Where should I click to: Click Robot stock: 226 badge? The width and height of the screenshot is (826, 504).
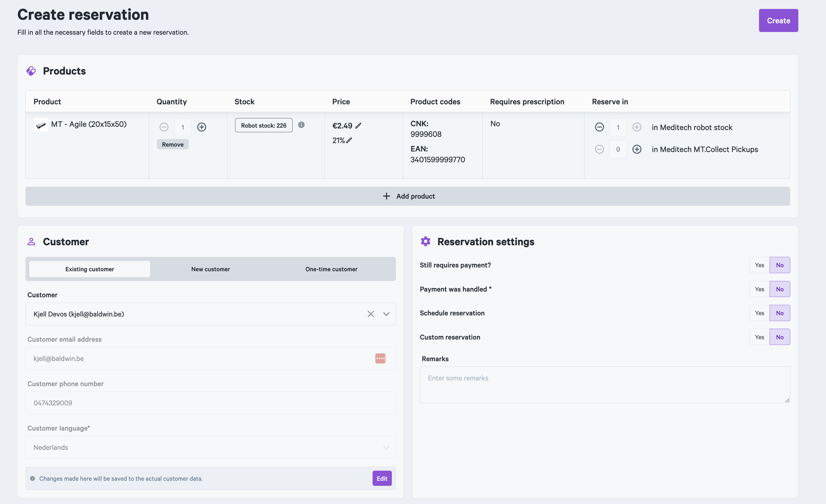coord(264,125)
